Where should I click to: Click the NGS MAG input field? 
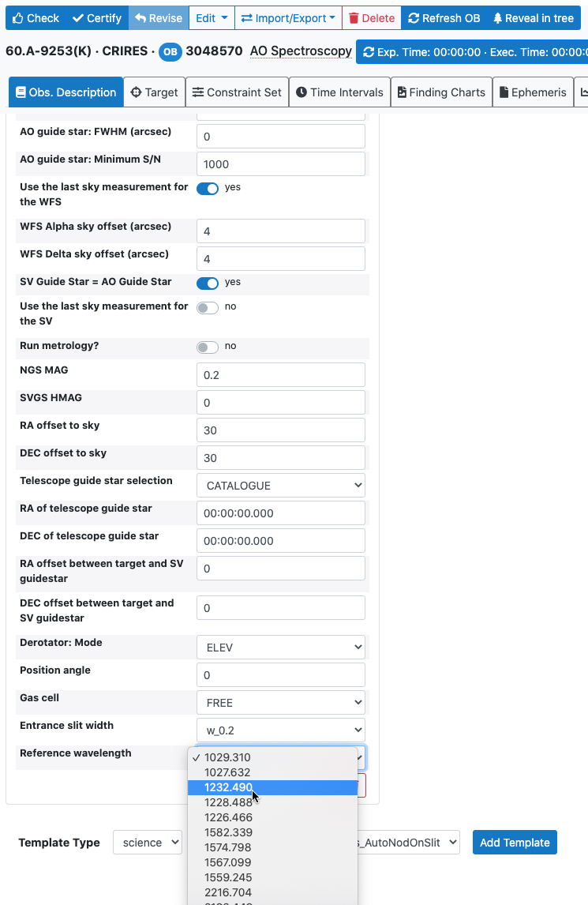280,375
